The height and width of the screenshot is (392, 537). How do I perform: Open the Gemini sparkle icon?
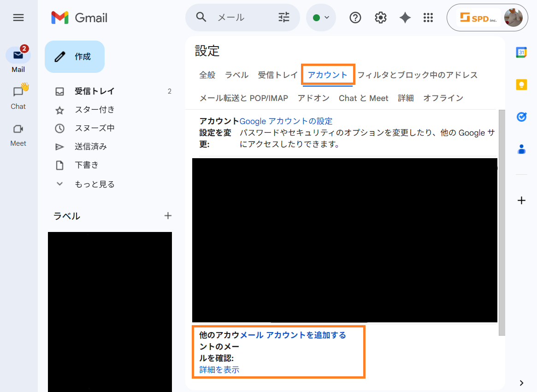[x=405, y=18]
